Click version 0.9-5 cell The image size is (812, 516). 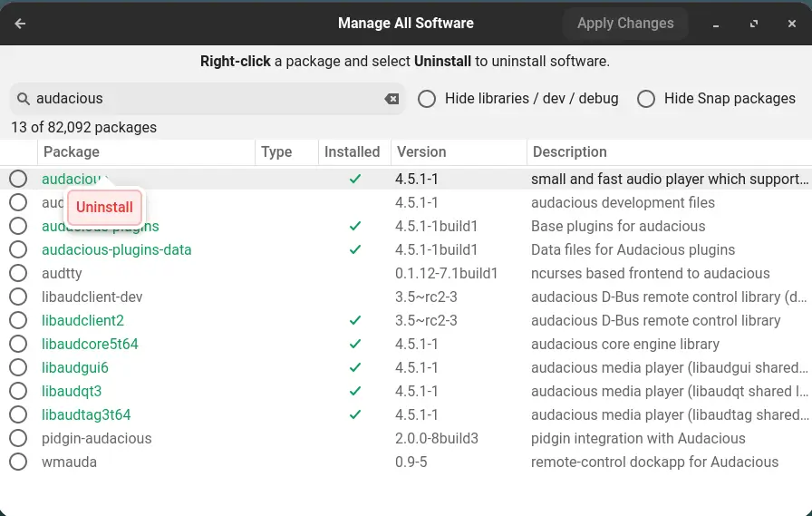[411, 462]
